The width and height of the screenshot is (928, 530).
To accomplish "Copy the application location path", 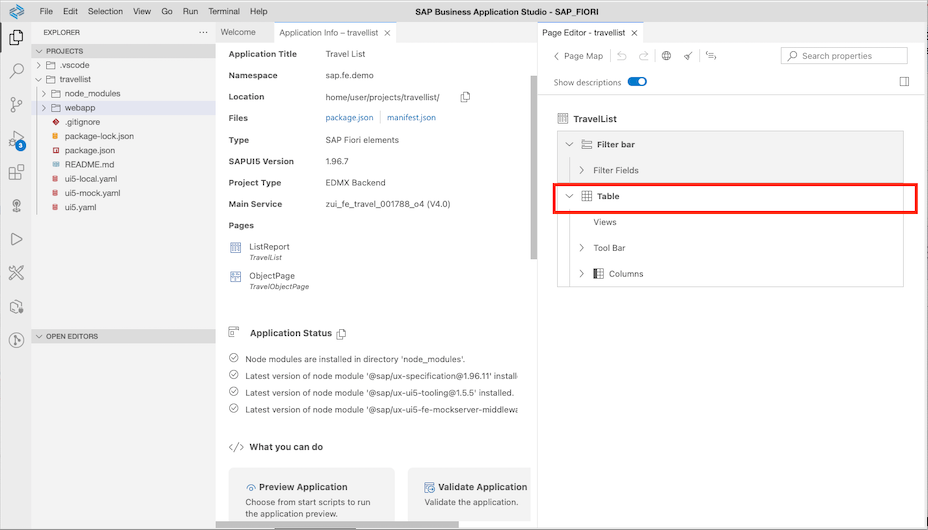I will point(465,97).
